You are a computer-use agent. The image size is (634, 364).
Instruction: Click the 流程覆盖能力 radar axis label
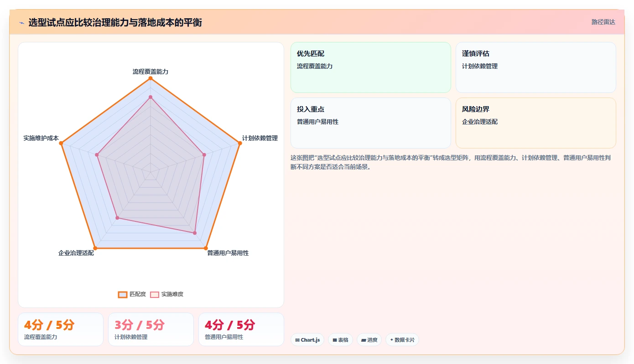coord(151,72)
